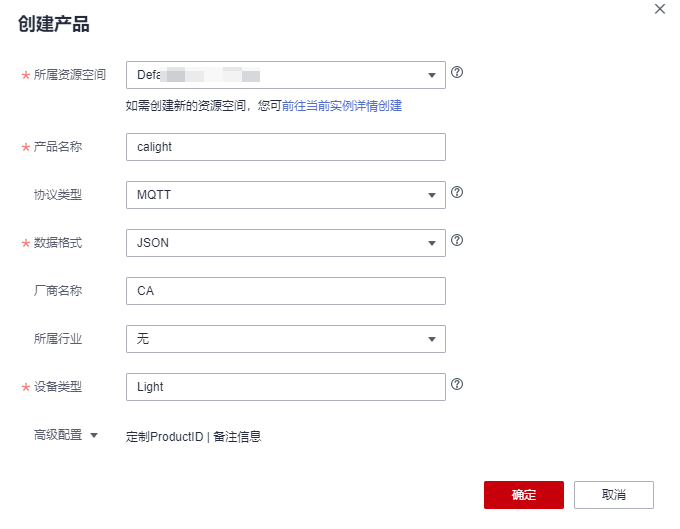Click help icon beside resource space field
The image size is (680, 529).
point(457,73)
